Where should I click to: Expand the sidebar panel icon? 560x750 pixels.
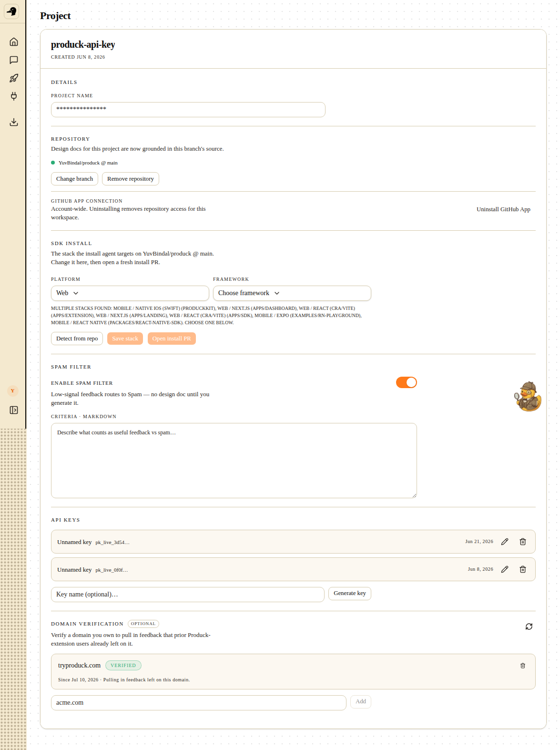[14, 410]
